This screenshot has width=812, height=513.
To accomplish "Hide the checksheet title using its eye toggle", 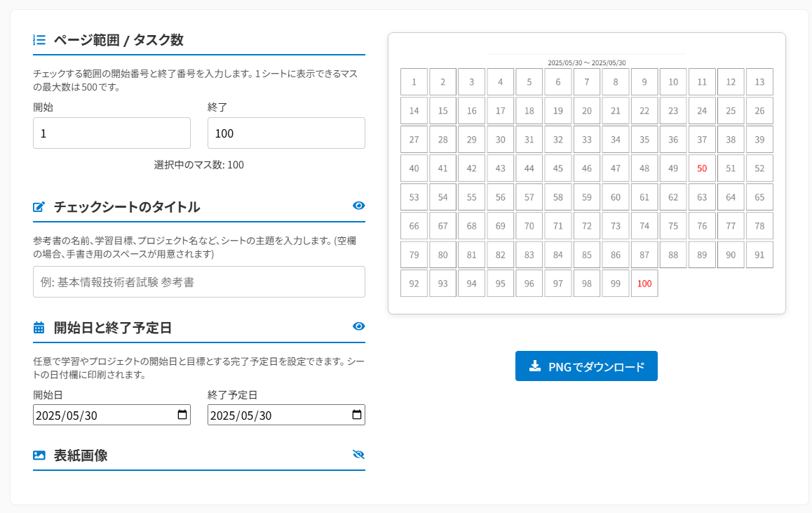I will [x=358, y=206].
